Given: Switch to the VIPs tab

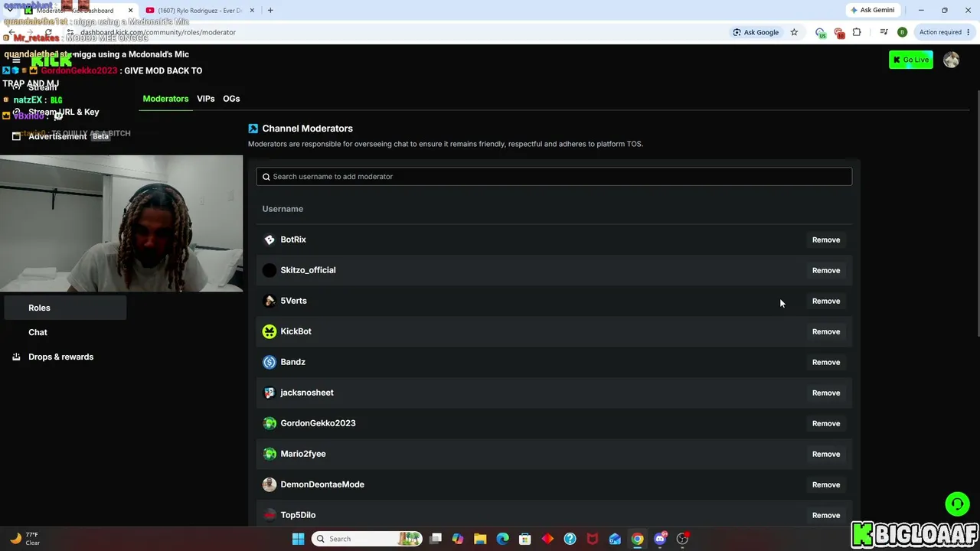Looking at the screenshot, I should [x=205, y=99].
